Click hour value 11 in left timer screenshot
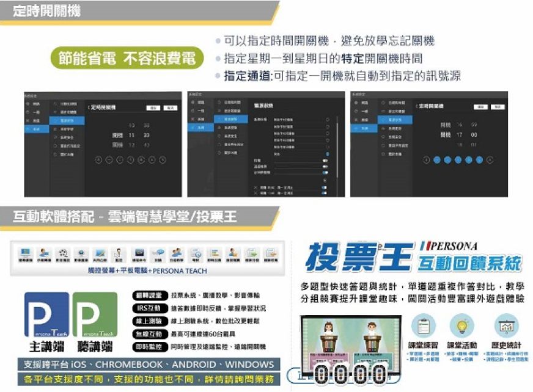533x392 pixels. [131, 135]
